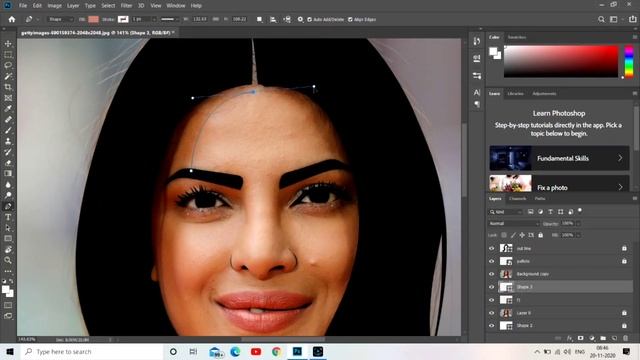The width and height of the screenshot is (640, 360).
Task: Select the Eyedropper tool
Action: [x=8, y=109]
